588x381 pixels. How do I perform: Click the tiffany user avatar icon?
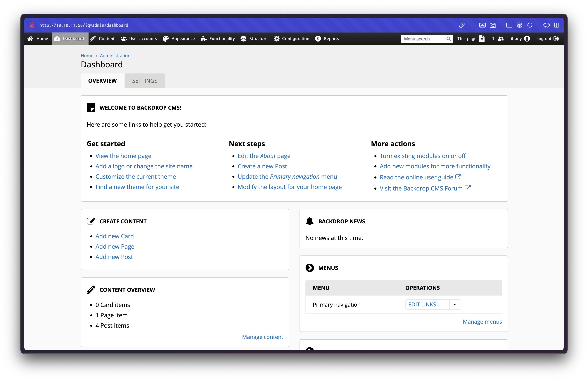[x=527, y=39]
